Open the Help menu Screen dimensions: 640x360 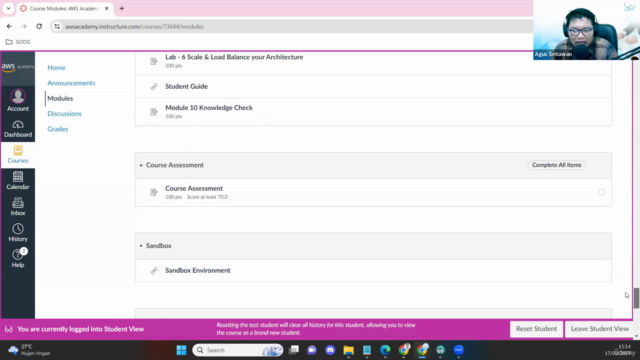pyautogui.click(x=18, y=258)
